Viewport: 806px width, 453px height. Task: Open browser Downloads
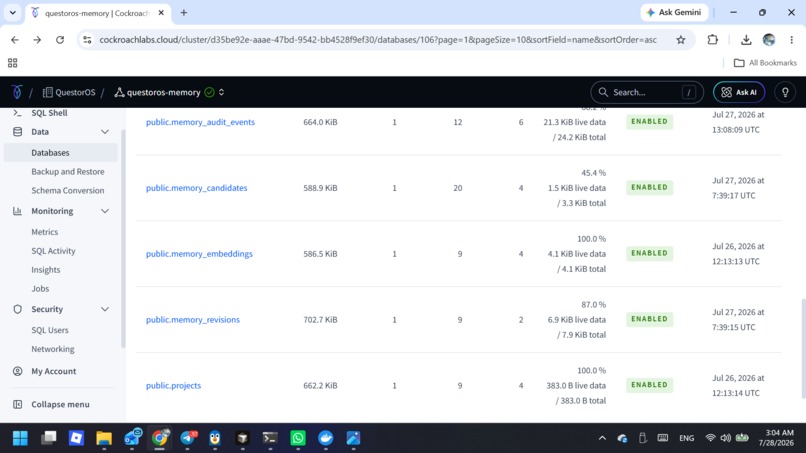pos(746,40)
